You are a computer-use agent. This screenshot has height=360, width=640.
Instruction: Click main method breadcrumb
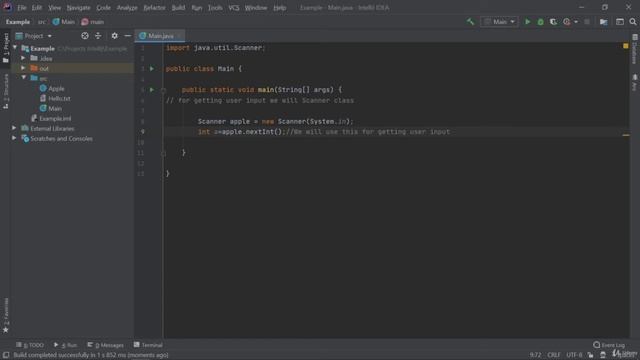93,22
